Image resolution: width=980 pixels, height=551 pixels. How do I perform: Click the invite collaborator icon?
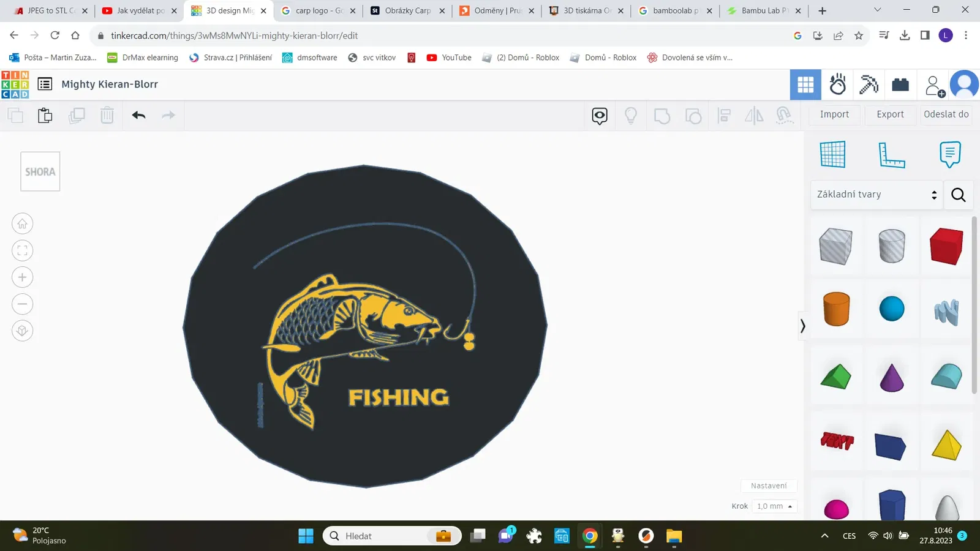tap(935, 86)
